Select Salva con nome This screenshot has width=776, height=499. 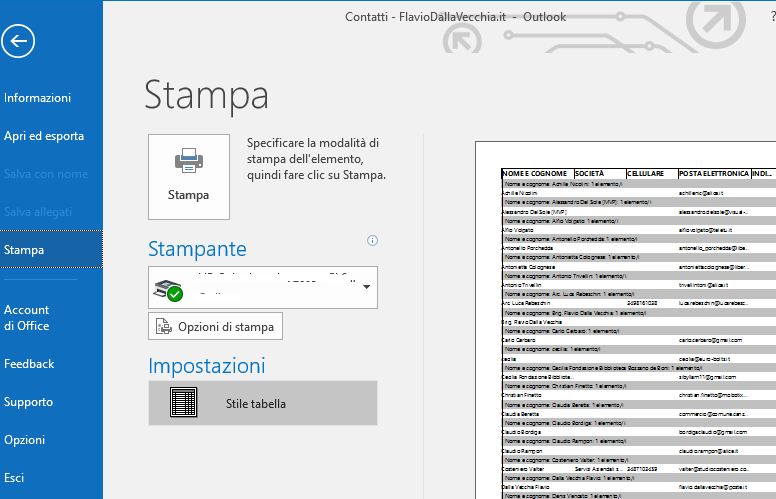point(46,174)
